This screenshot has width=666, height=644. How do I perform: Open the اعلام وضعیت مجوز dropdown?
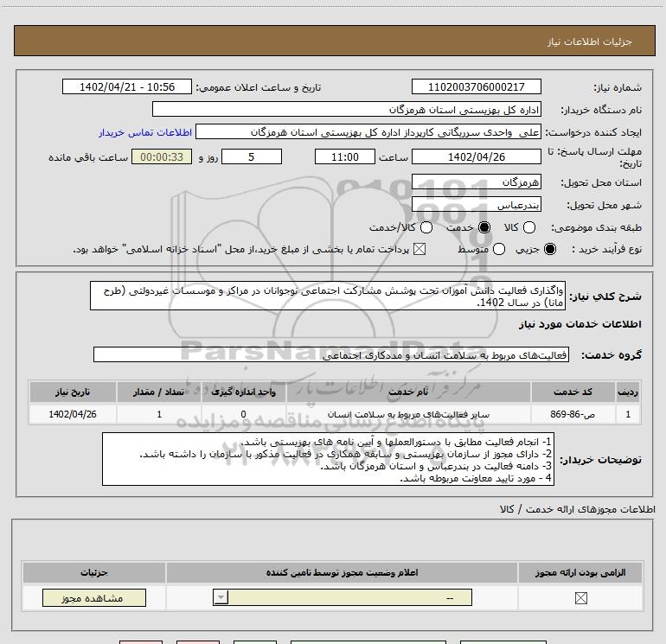(x=343, y=597)
